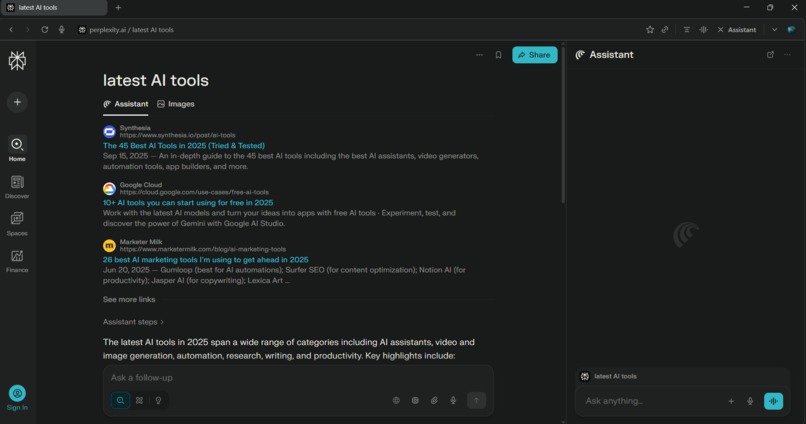The image size is (806, 424).
Task: Click the 'Ask a follow-up' input field
Action: click(x=298, y=378)
